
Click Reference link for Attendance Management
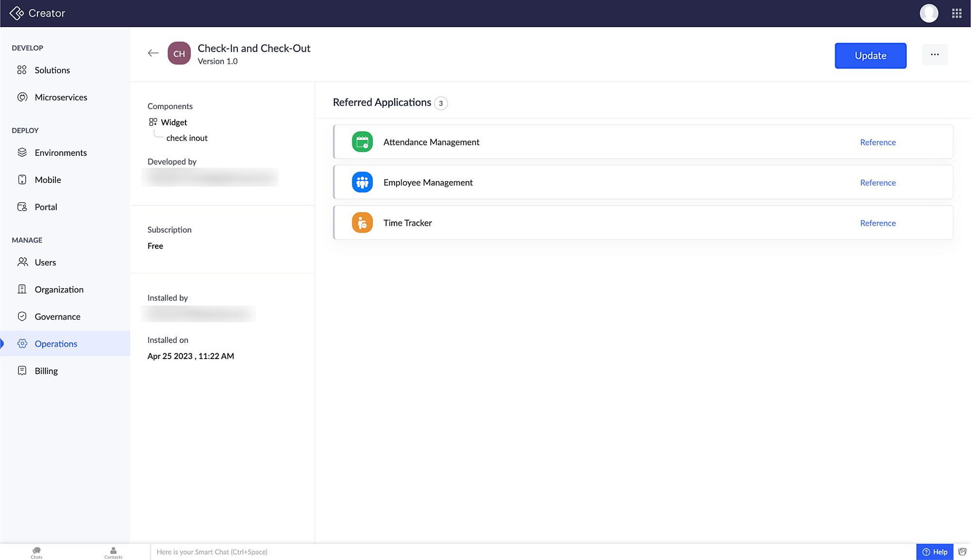click(878, 142)
